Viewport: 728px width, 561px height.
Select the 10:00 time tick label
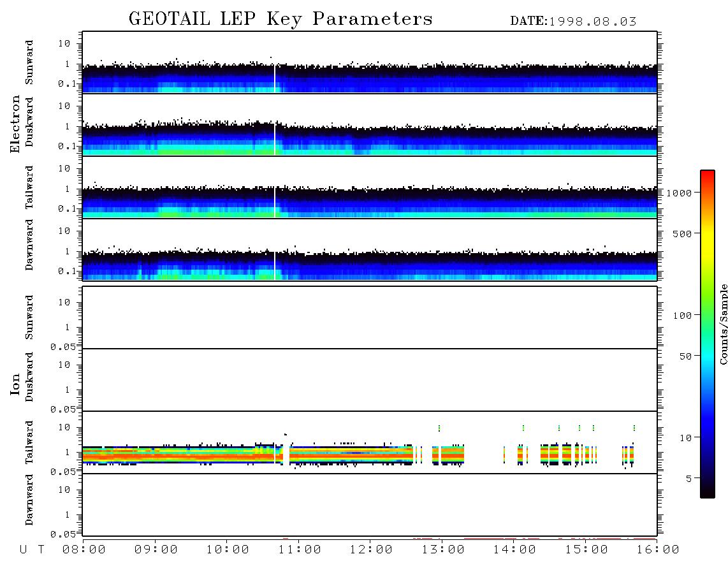pyautogui.click(x=228, y=550)
